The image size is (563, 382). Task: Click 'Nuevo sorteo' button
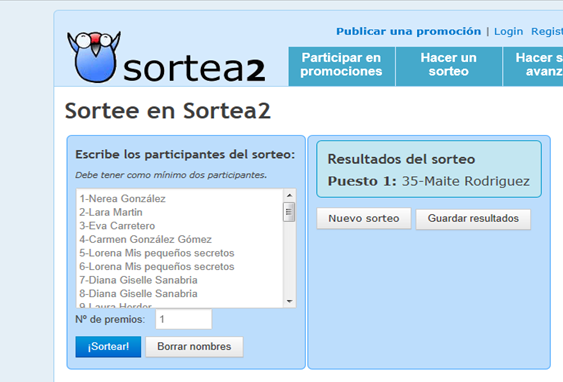coord(364,218)
